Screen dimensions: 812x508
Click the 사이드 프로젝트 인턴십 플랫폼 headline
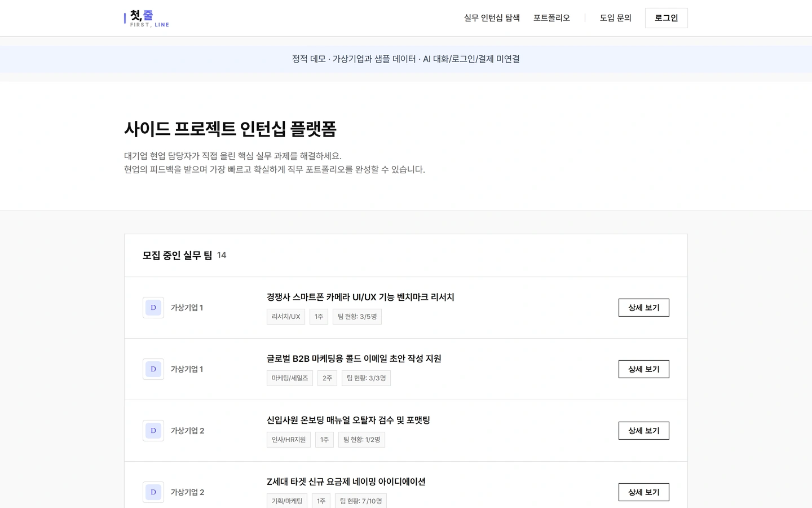point(230,129)
